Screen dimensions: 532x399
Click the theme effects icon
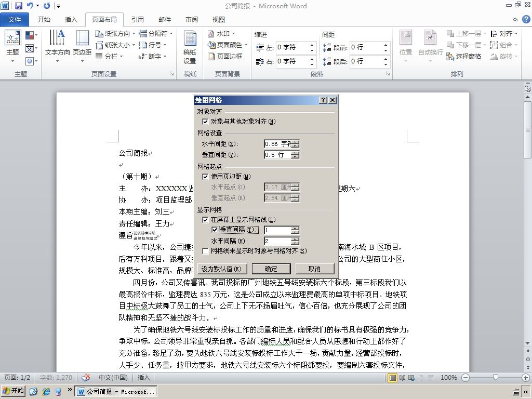coord(30,61)
